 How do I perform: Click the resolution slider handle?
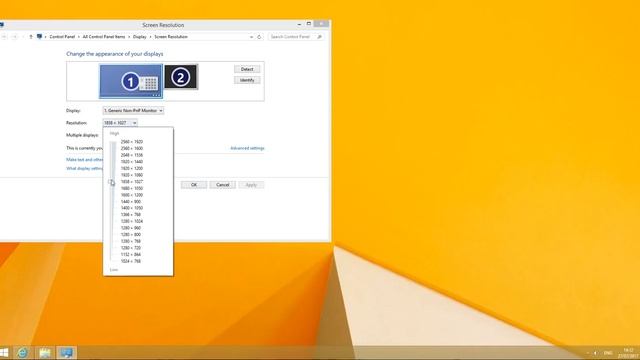[x=111, y=182]
